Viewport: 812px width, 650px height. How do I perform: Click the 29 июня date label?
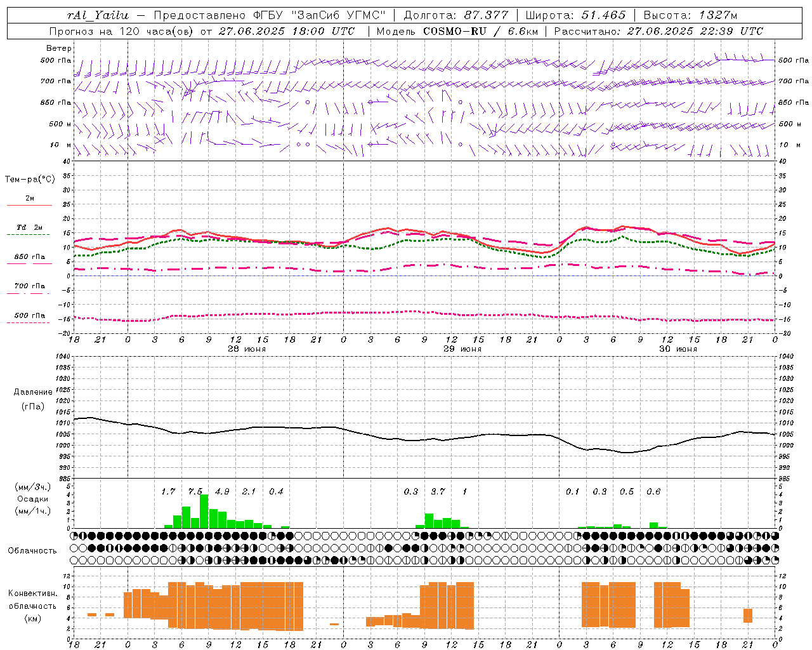coord(462,349)
